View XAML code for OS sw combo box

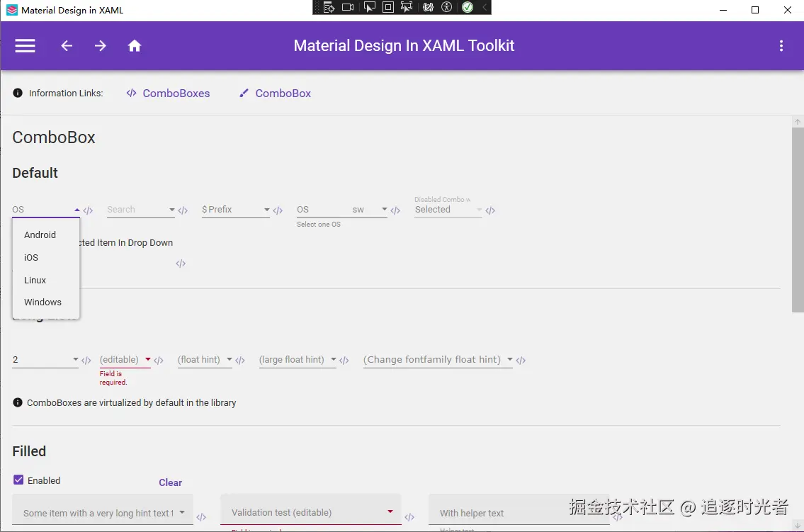point(395,210)
